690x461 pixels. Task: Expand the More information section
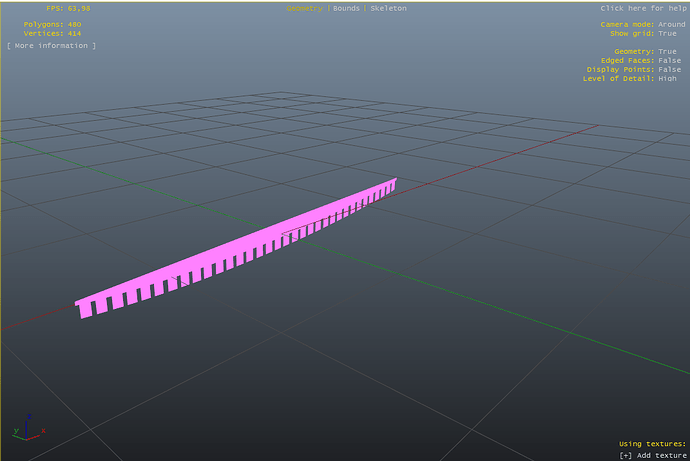tap(51, 46)
